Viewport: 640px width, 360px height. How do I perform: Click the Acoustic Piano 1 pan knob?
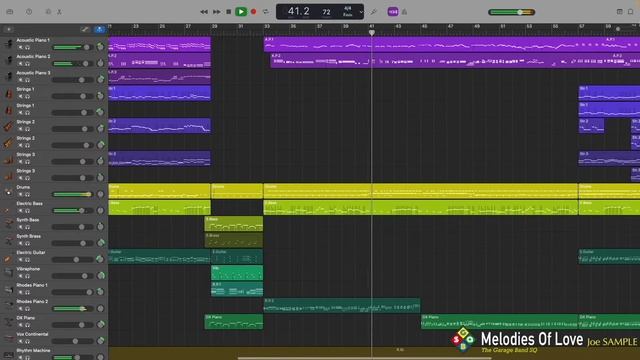(x=100, y=47)
